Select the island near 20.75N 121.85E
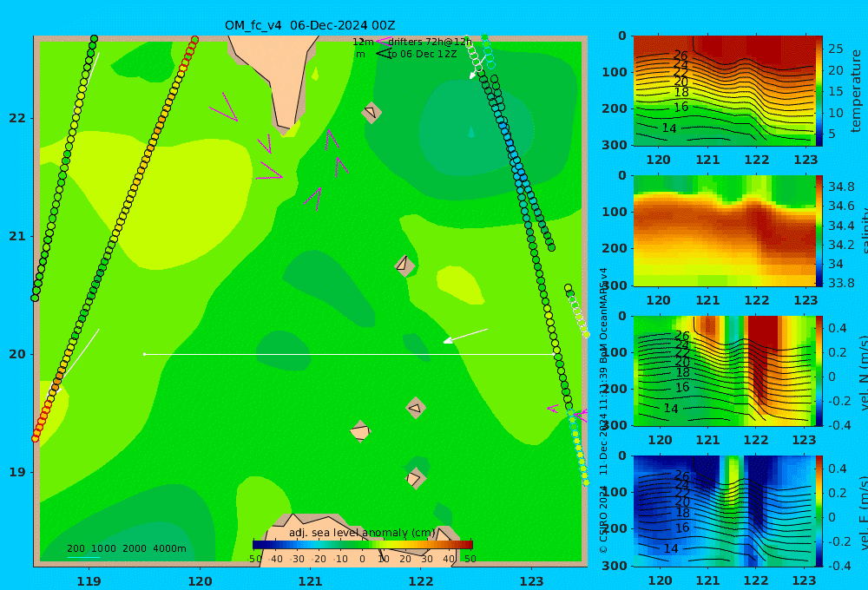 click(404, 265)
